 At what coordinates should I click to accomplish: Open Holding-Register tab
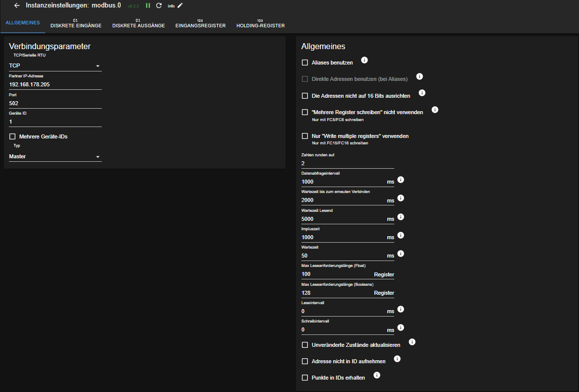point(260,23)
